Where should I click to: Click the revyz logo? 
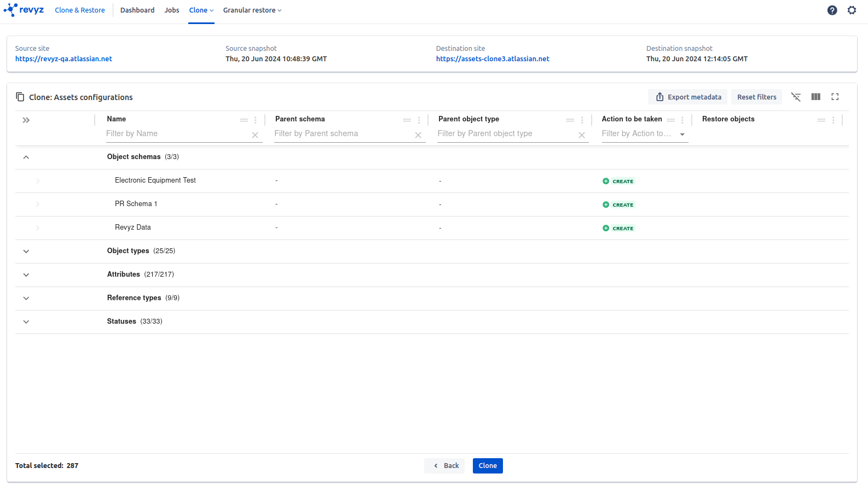(x=24, y=10)
